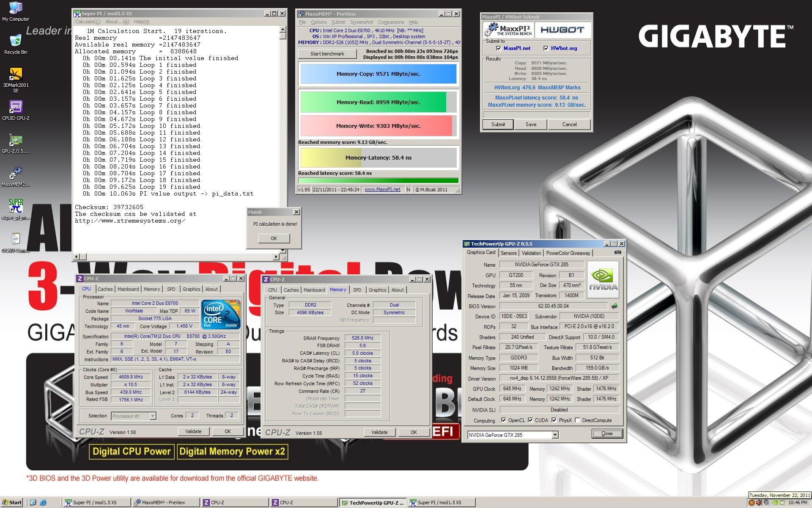Click NVIDIA tray icon in taskbar
Screen dimensions: 812x508
click(x=774, y=502)
